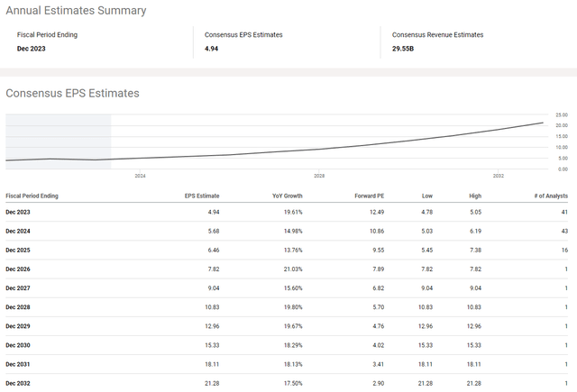Select the Dec 2026 table row label

coord(18,268)
